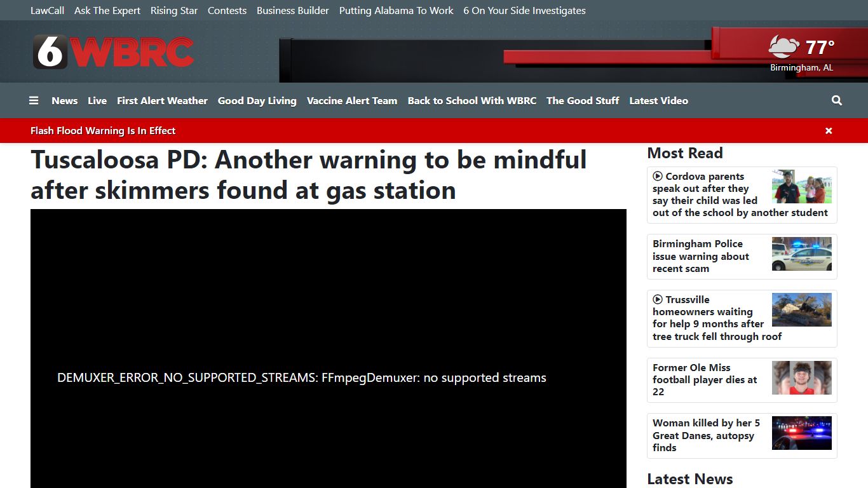Click the Tuscaloosa PD skimmers headline
The height and width of the screenshot is (488, 868).
coord(309,175)
